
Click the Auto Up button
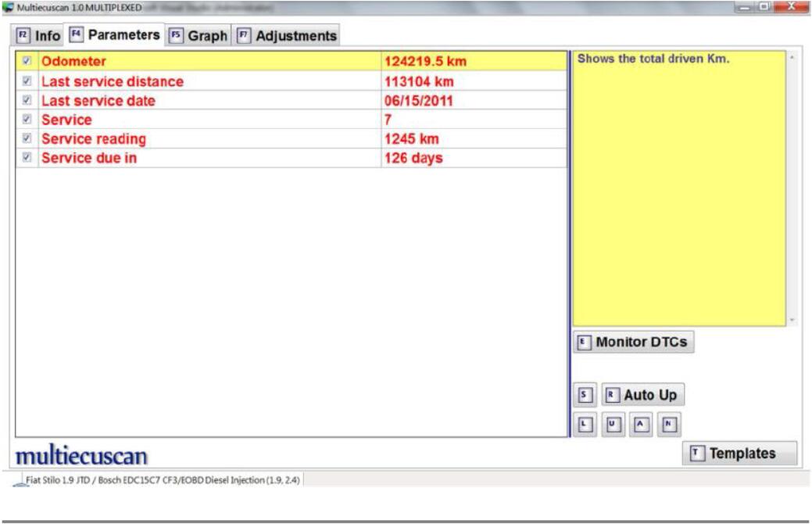point(642,395)
